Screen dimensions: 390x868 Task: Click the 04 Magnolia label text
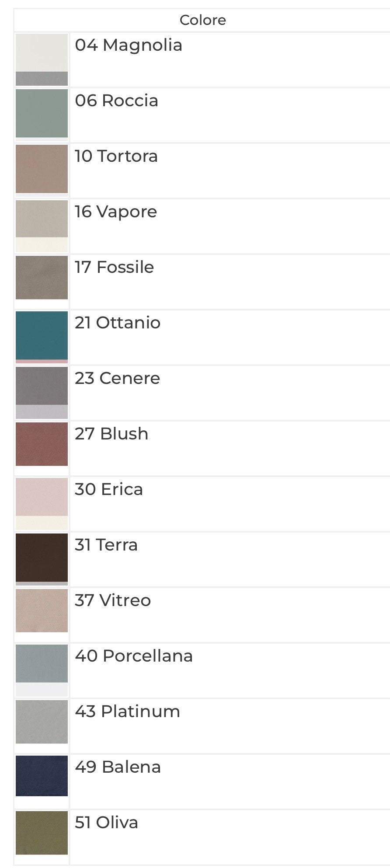coord(128,45)
